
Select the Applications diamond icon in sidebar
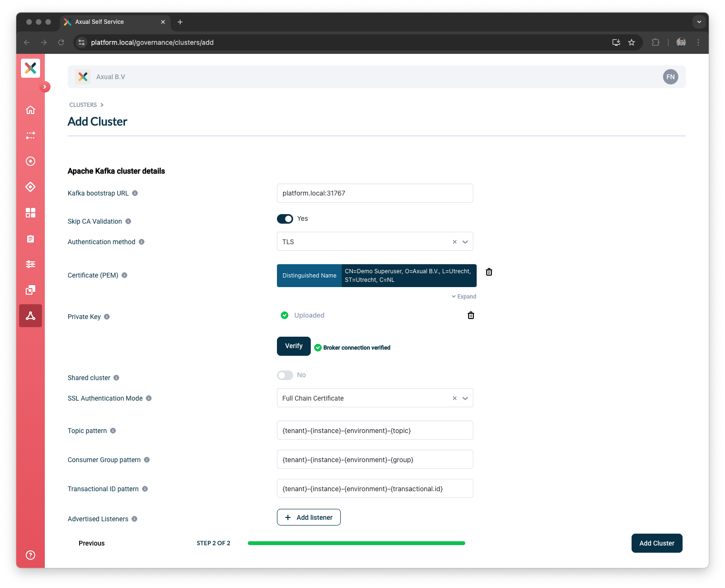click(30, 187)
